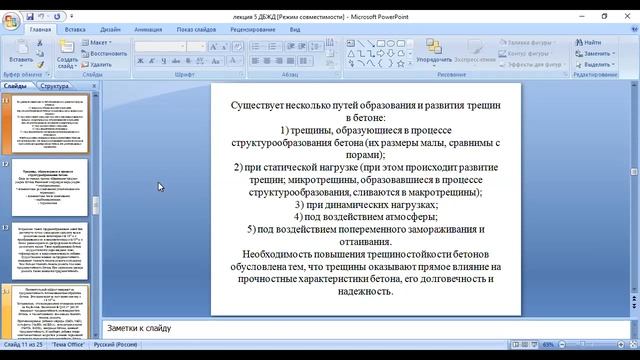
Task: Switch to the Структура outline tab
Action: point(54,86)
